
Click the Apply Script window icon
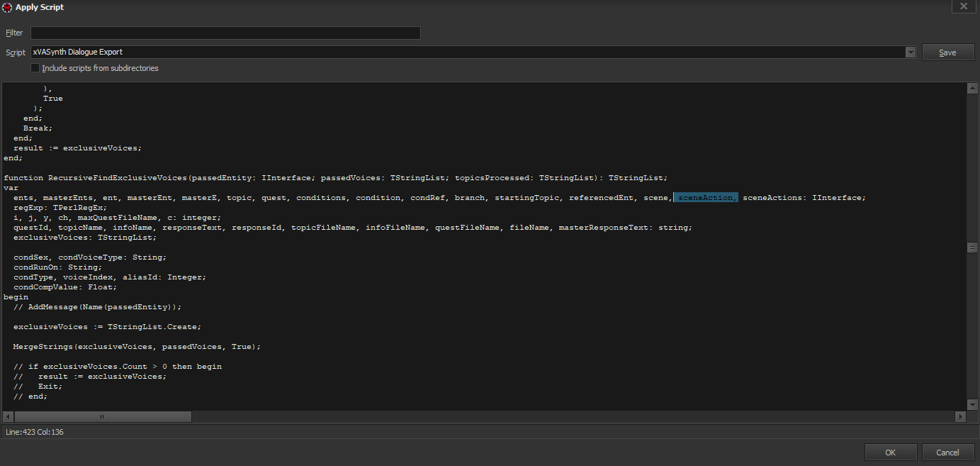[7, 6]
